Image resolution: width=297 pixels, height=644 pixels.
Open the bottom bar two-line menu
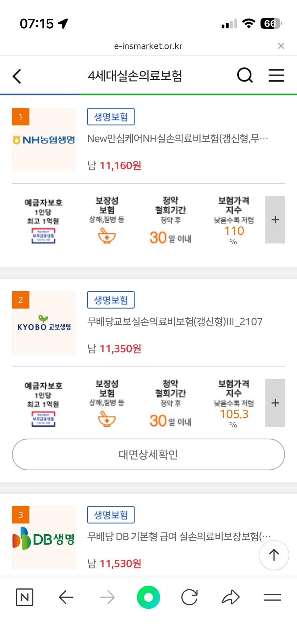(272, 597)
